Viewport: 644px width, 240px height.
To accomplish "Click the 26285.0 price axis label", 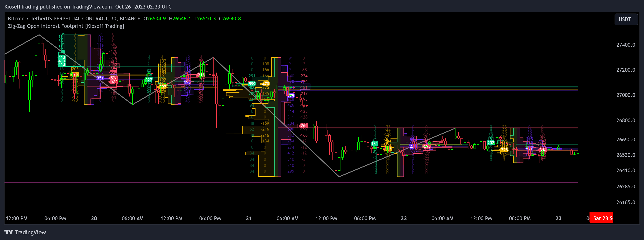I will 626,187.
